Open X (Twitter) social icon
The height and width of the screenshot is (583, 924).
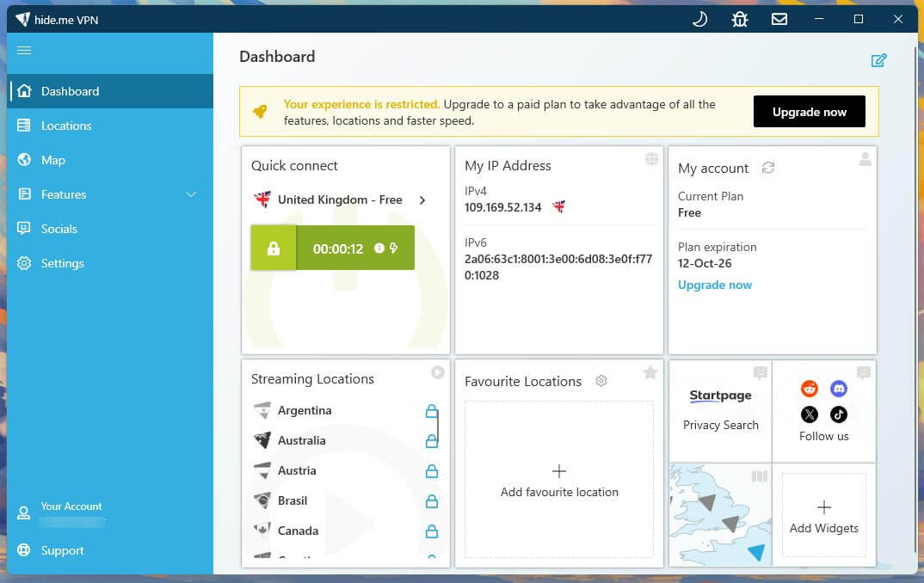point(809,414)
